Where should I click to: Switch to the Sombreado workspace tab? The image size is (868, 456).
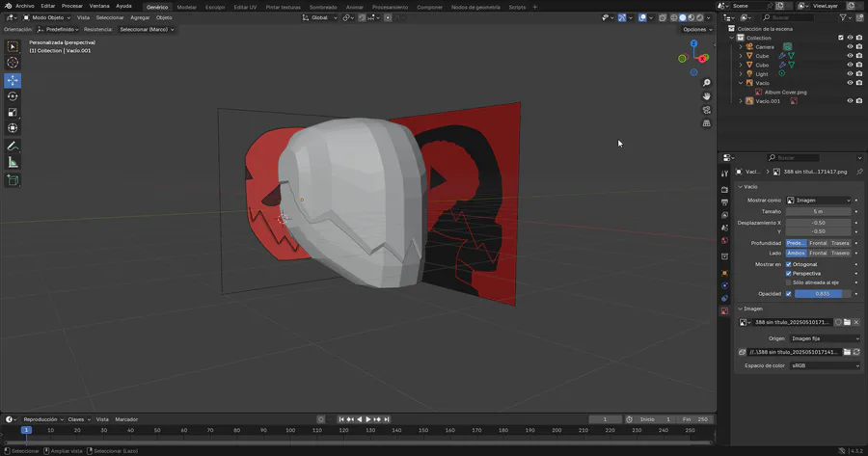click(323, 7)
